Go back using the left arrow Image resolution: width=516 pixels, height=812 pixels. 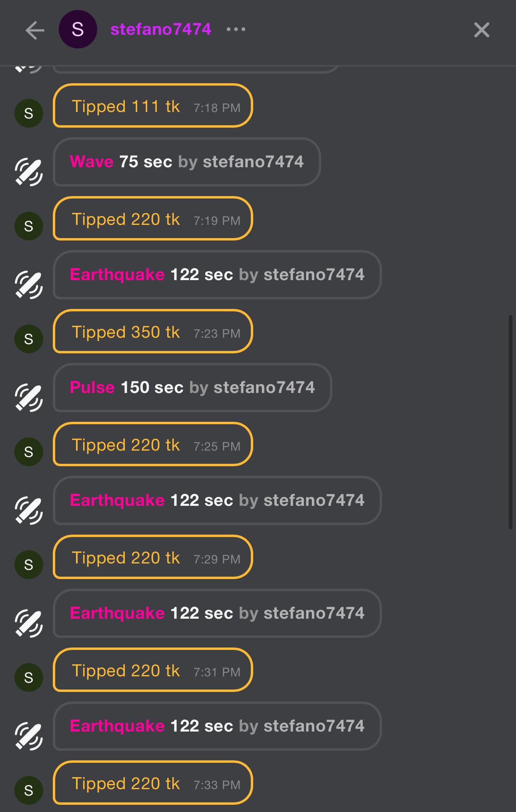[35, 30]
